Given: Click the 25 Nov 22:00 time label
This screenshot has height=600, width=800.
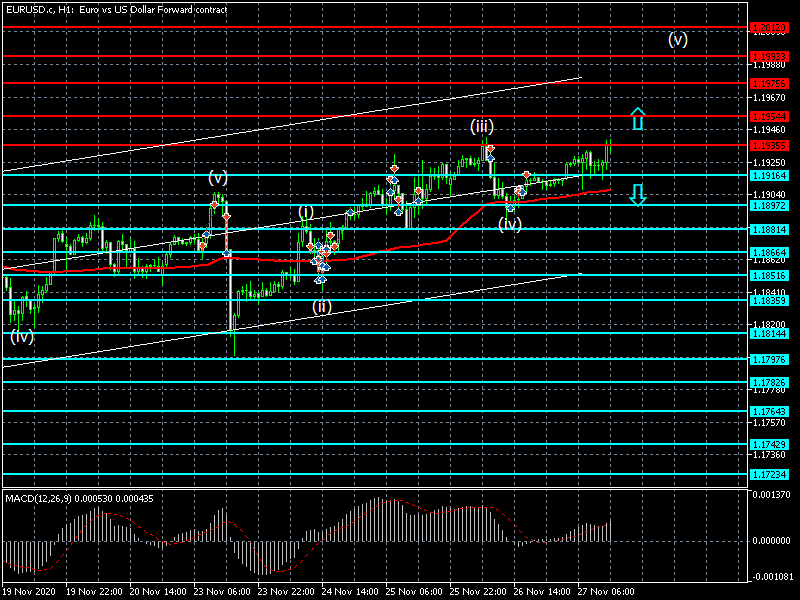Looking at the screenshot, I should [x=478, y=592].
